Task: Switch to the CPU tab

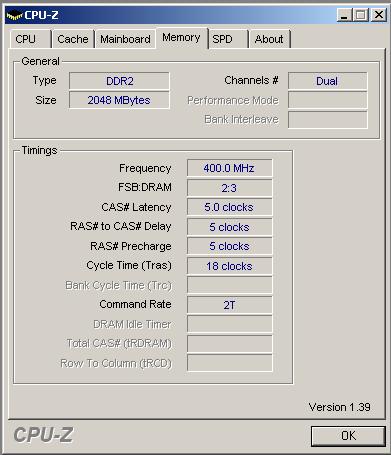Action: click(30, 39)
